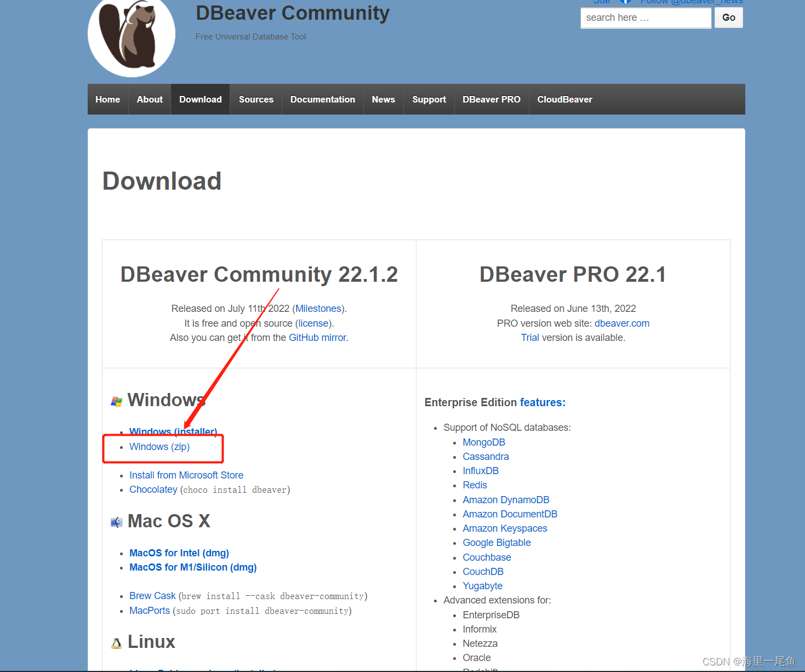Click the Mac OS X apple icon
The height and width of the screenshot is (672, 805).
pos(116,522)
